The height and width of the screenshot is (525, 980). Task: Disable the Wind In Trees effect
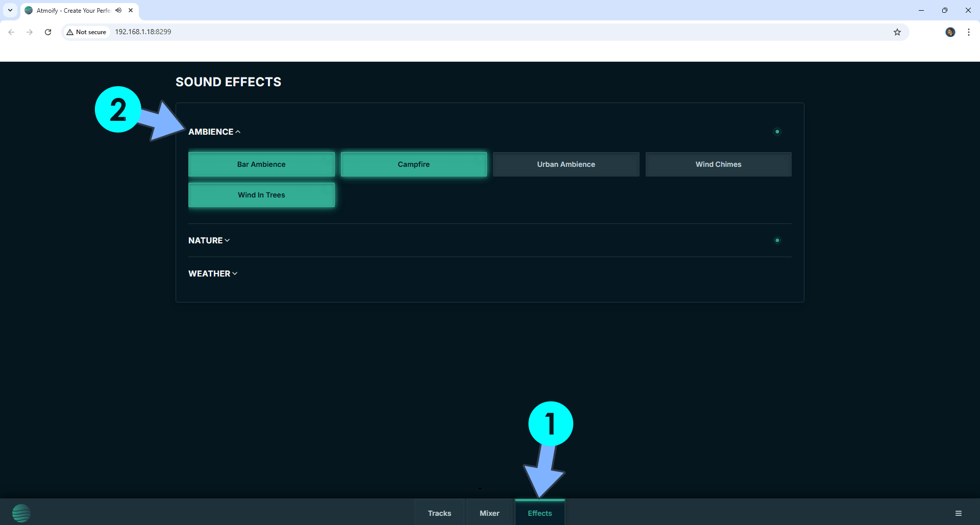261,194
